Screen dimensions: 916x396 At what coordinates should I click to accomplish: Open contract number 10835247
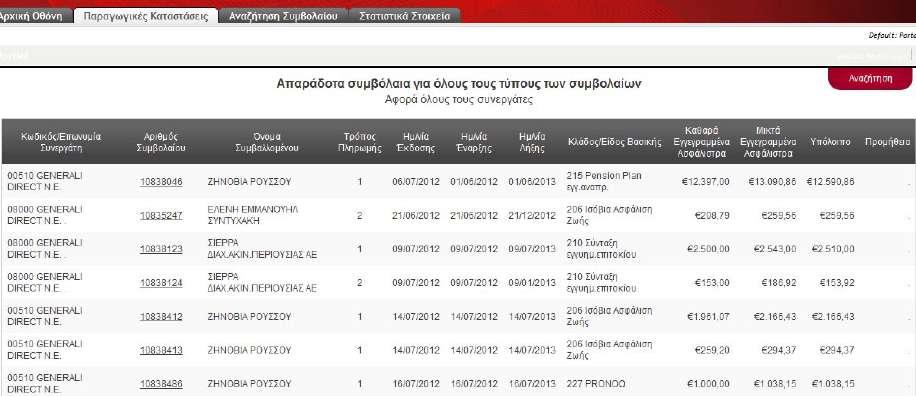point(161,216)
